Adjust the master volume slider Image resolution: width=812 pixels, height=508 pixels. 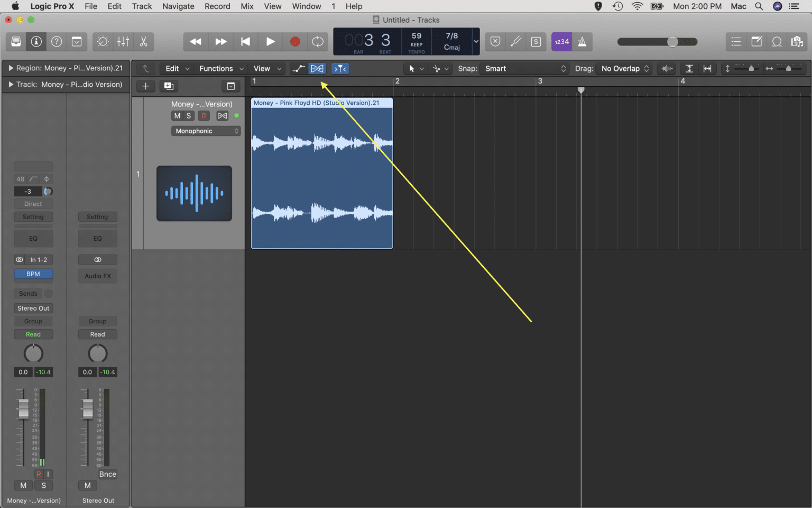[x=671, y=41]
